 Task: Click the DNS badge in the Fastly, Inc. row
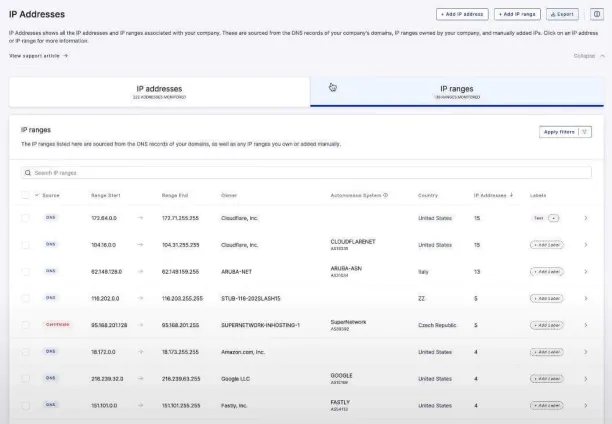pyautogui.click(x=51, y=405)
